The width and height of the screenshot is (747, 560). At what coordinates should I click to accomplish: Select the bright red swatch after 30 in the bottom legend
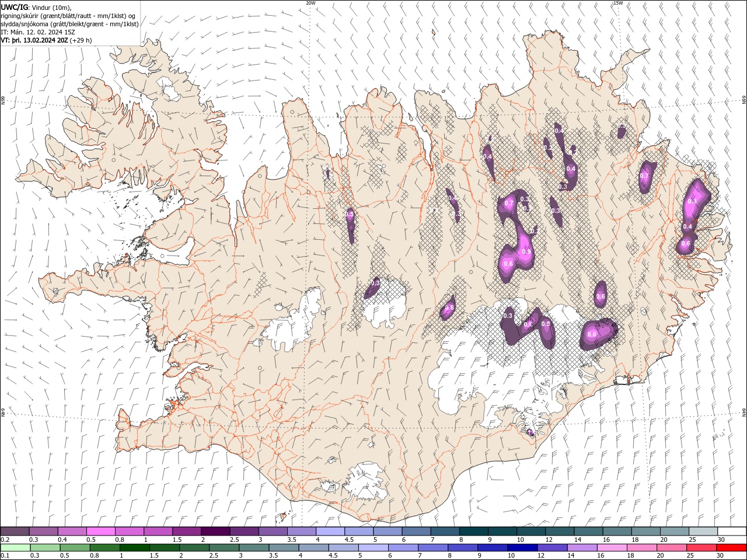pos(730,548)
